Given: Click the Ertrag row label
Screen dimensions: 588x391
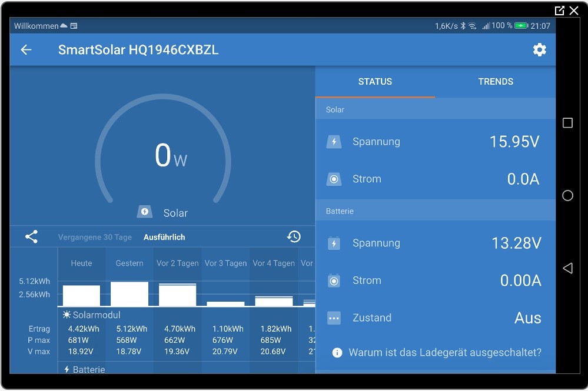Looking at the screenshot, I should pos(39,329).
